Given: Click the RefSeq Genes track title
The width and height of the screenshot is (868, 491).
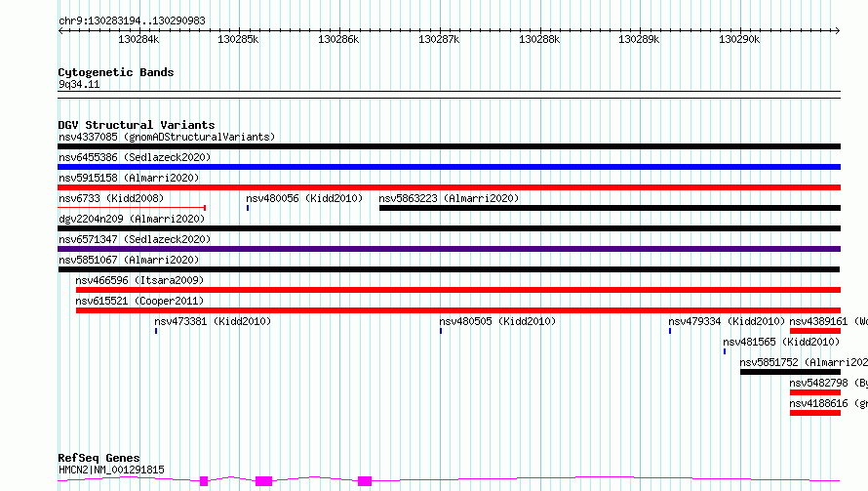Looking at the screenshot, I should click(x=99, y=458).
